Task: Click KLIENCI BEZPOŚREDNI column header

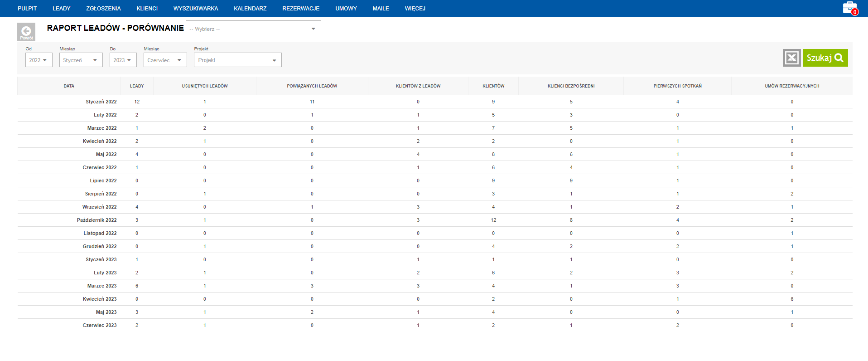Action: tap(571, 86)
